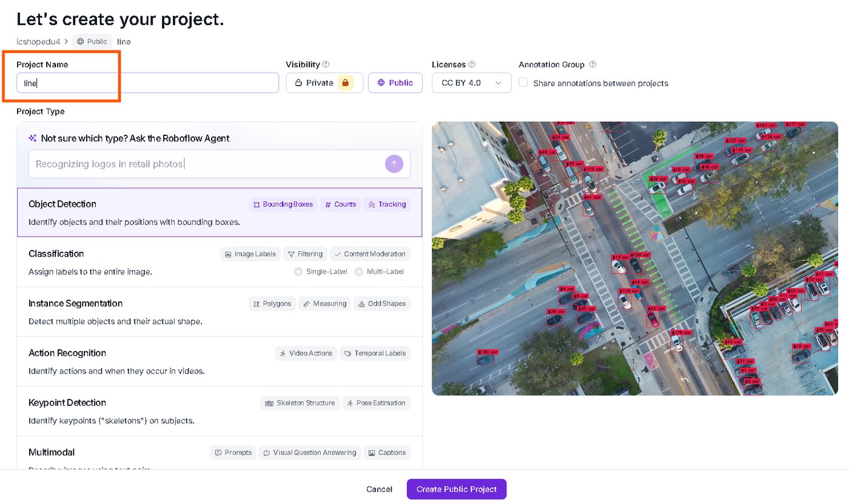Viewport: 849px width, 504px height.
Task: Choose the Multimodal project type
Action: (220, 453)
